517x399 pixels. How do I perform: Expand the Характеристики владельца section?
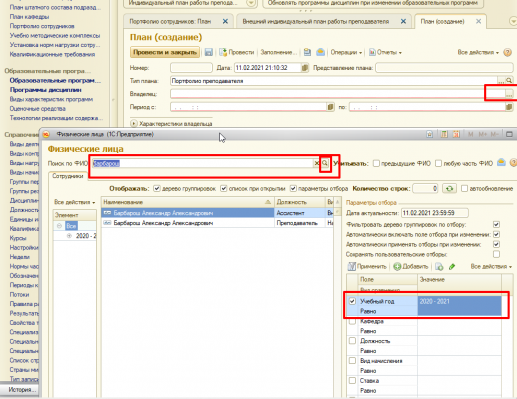134,124
